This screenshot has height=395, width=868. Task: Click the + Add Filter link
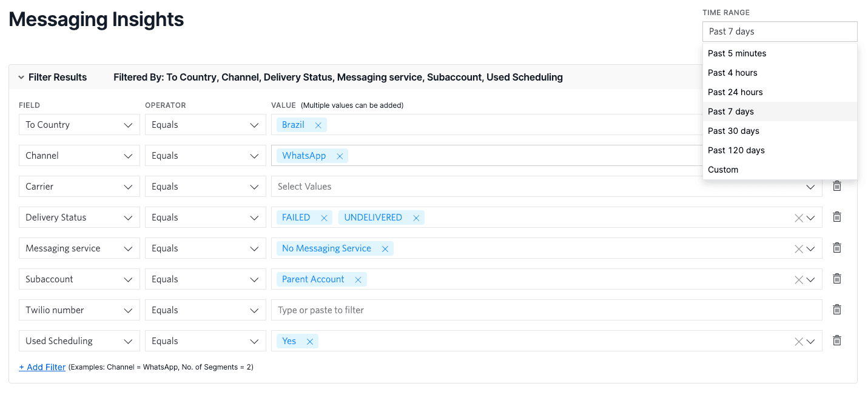point(42,367)
